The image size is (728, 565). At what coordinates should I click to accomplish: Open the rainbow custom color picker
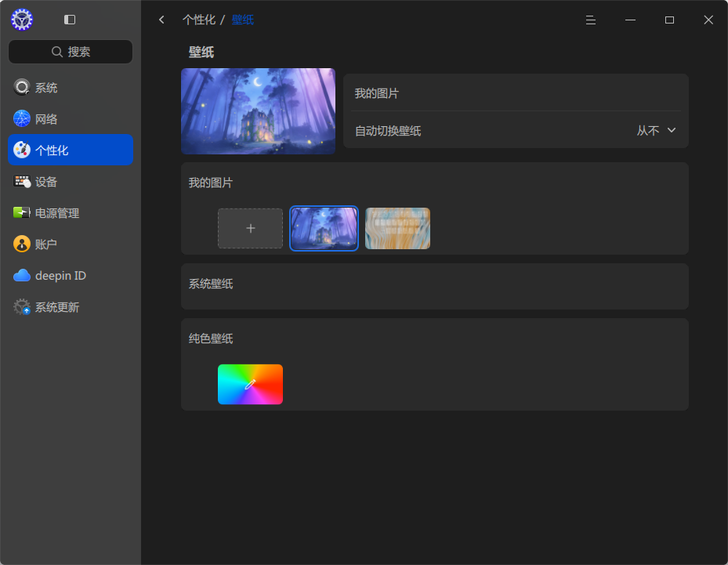click(x=250, y=384)
